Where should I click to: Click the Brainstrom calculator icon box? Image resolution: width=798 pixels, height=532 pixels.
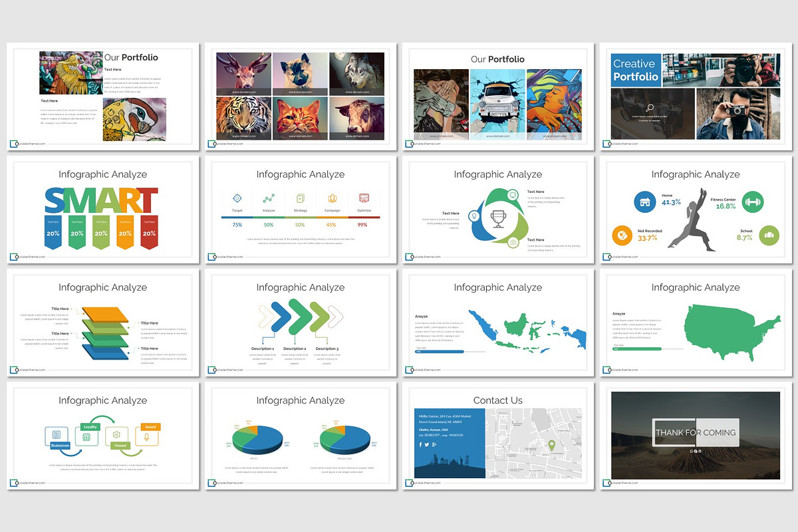pyautogui.click(x=57, y=435)
